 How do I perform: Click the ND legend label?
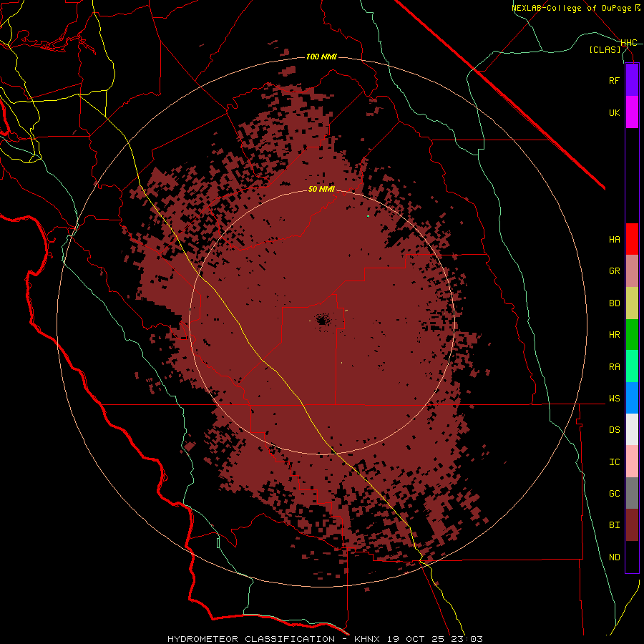point(614,557)
